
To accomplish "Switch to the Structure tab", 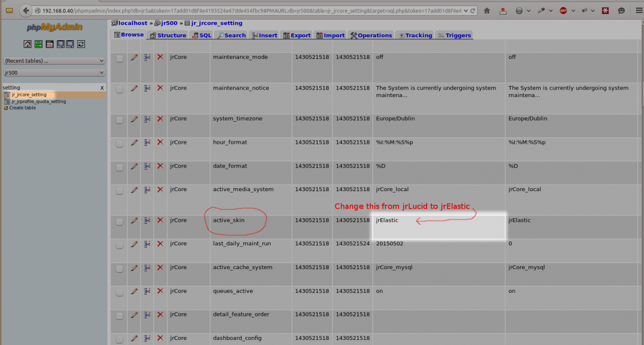I will tap(168, 35).
